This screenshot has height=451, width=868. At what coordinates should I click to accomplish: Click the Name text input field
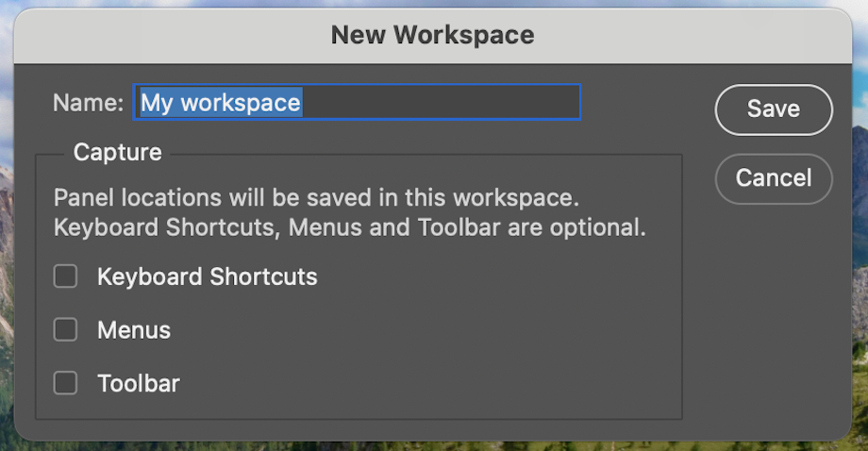click(357, 102)
